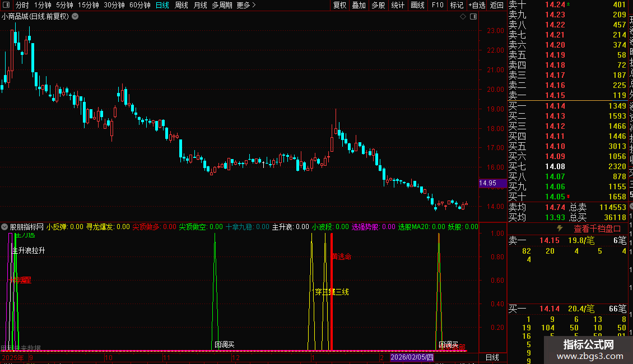
Task: Click the 2026/02/05/四 date label
Action: tap(412, 357)
